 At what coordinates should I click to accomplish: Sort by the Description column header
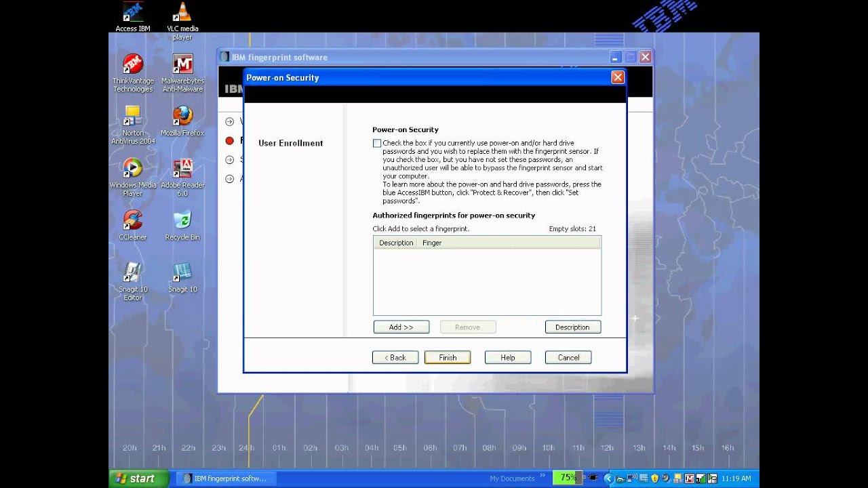[x=396, y=243]
